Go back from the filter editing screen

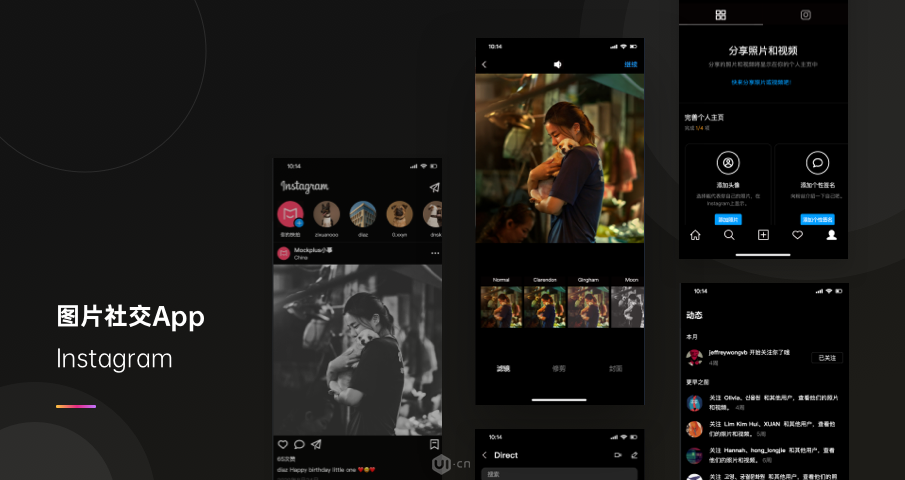(x=484, y=65)
